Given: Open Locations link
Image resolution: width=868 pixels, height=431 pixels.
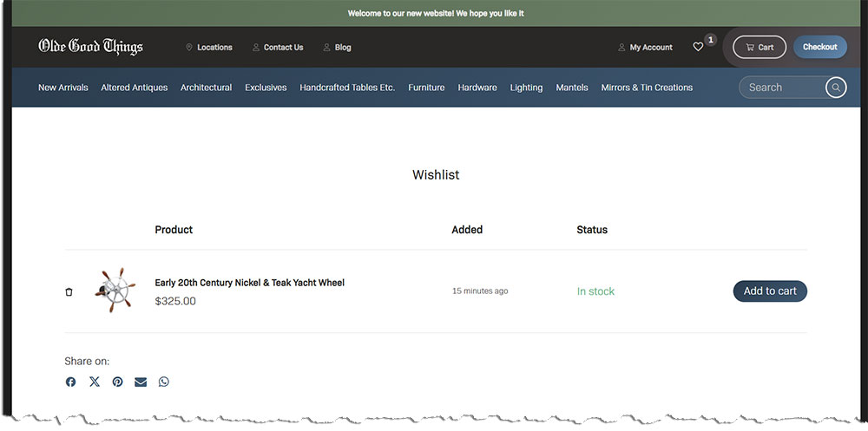Looking at the screenshot, I should coord(209,48).
